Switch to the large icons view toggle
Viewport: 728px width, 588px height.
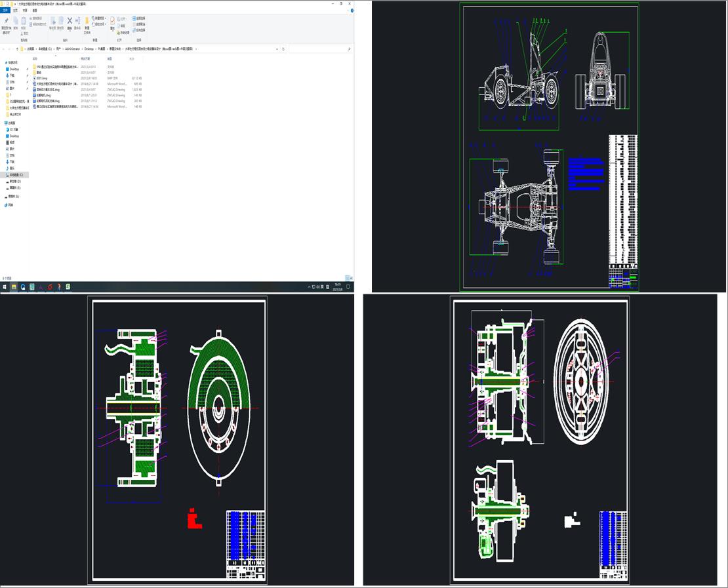click(352, 278)
